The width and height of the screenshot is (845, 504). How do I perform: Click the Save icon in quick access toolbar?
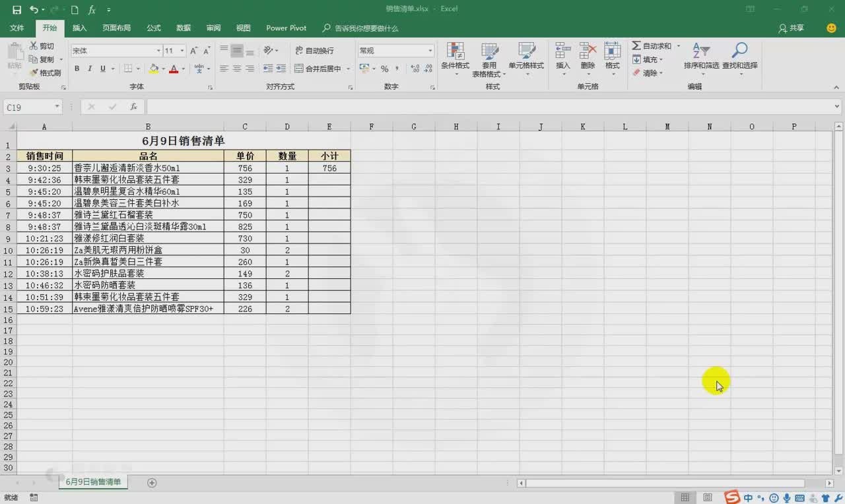click(17, 10)
